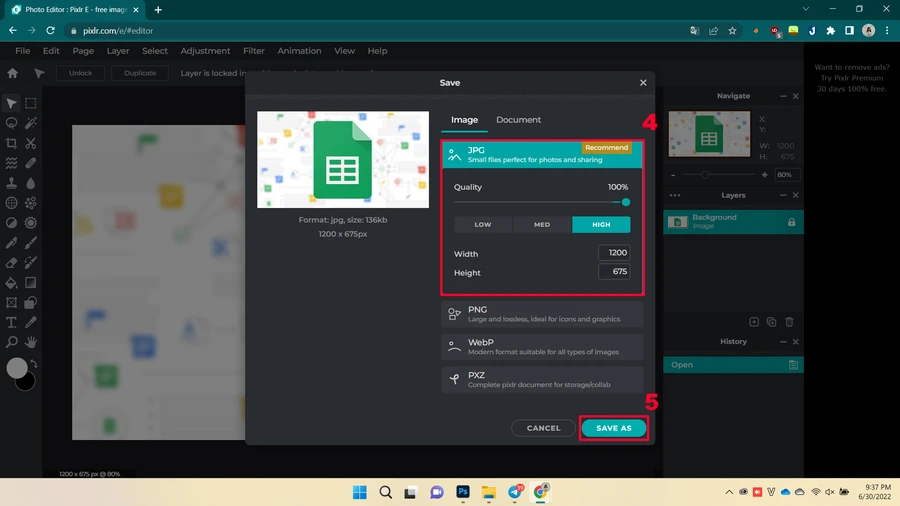This screenshot has height=506, width=900.
Task: Close the Save dialog
Action: click(643, 83)
